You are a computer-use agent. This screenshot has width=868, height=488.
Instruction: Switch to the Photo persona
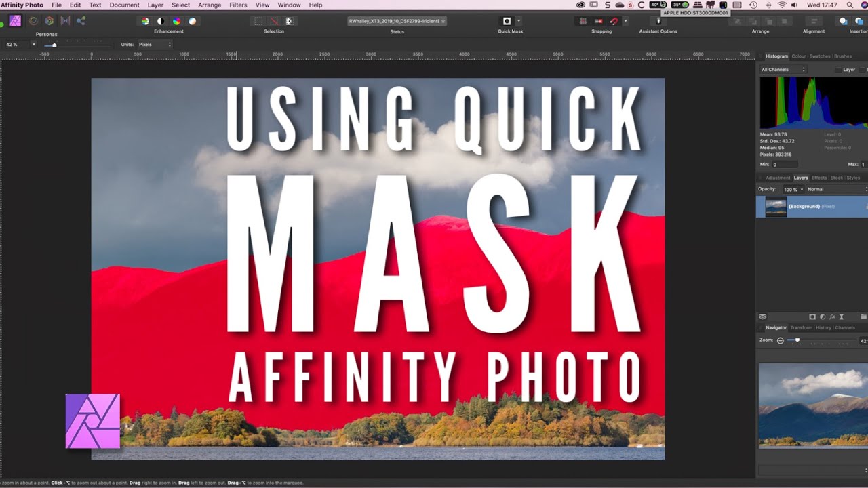[15, 21]
